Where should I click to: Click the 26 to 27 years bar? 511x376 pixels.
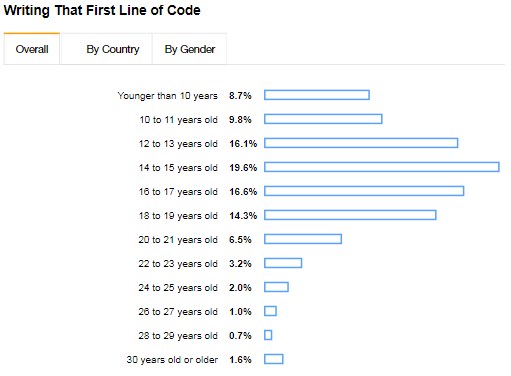pos(270,311)
